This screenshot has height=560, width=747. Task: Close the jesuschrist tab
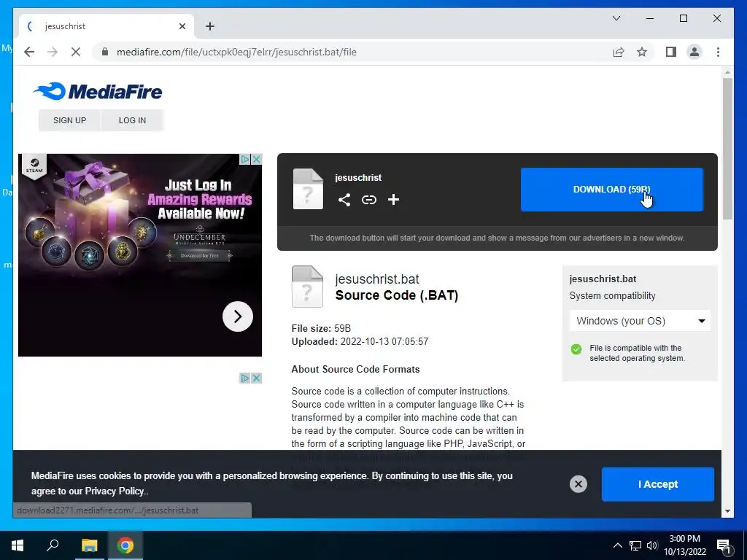182,26
